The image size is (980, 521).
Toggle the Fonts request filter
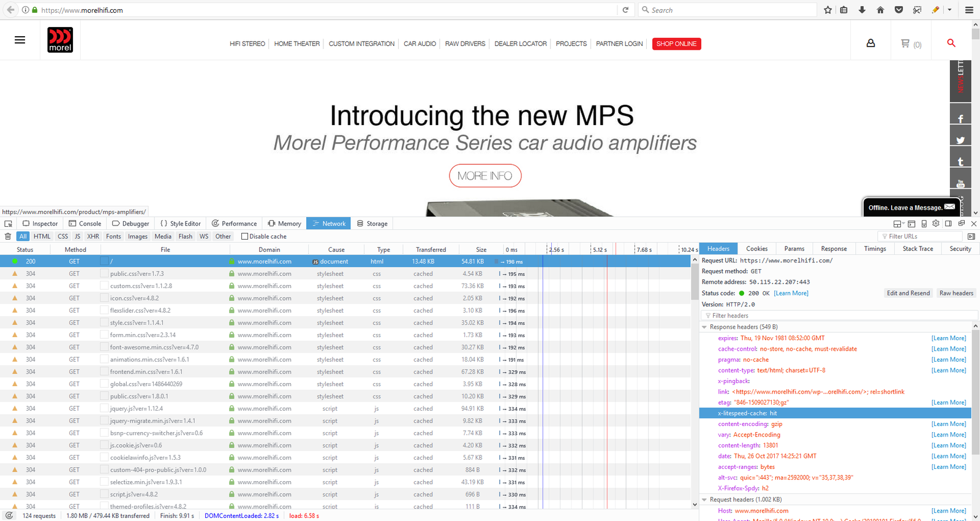coord(113,237)
